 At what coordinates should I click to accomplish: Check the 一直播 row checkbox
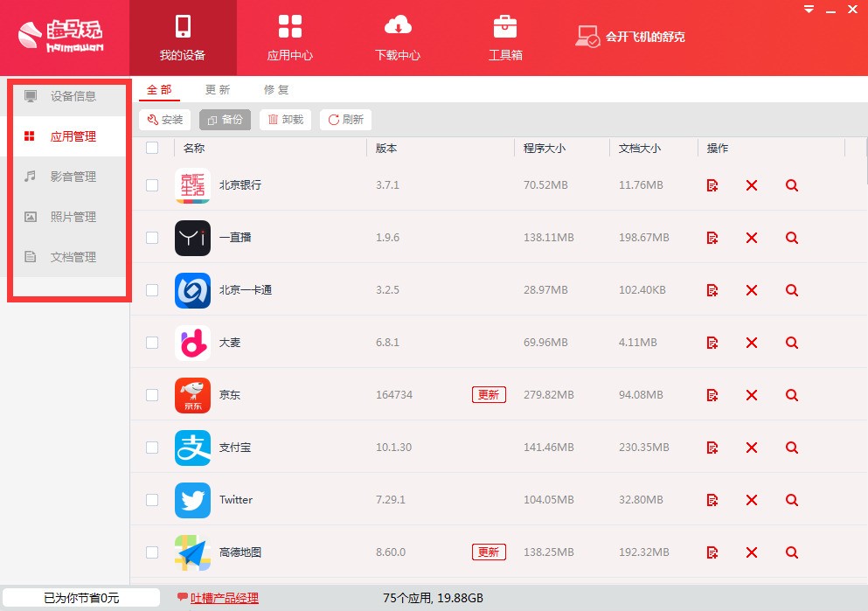152,238
